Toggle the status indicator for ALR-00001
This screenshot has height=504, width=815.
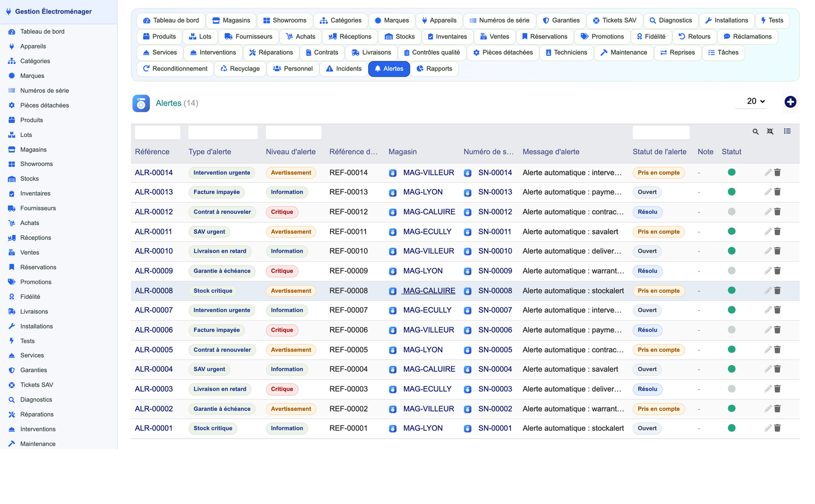[x=732, y=428]
